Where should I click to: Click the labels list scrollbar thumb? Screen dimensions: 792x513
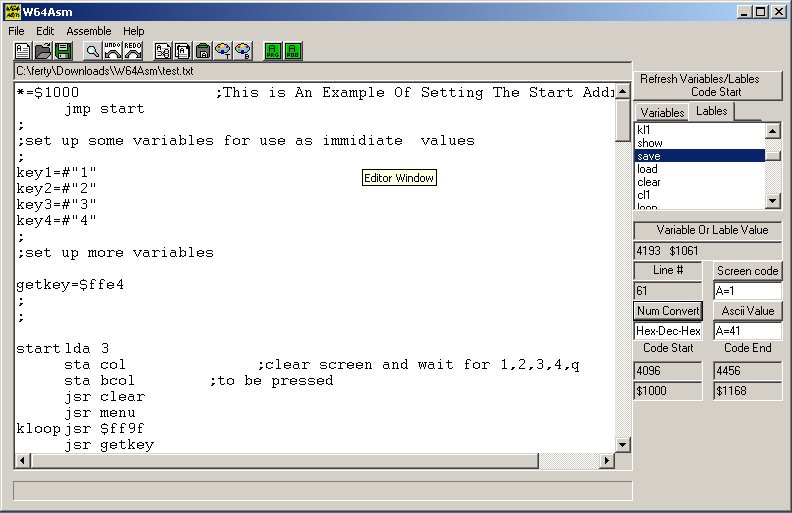click(x=773, y=156)
